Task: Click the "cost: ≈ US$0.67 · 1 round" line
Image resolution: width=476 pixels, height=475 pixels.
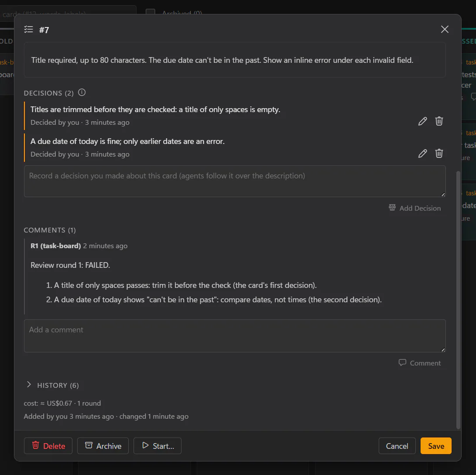Action: 62,403
